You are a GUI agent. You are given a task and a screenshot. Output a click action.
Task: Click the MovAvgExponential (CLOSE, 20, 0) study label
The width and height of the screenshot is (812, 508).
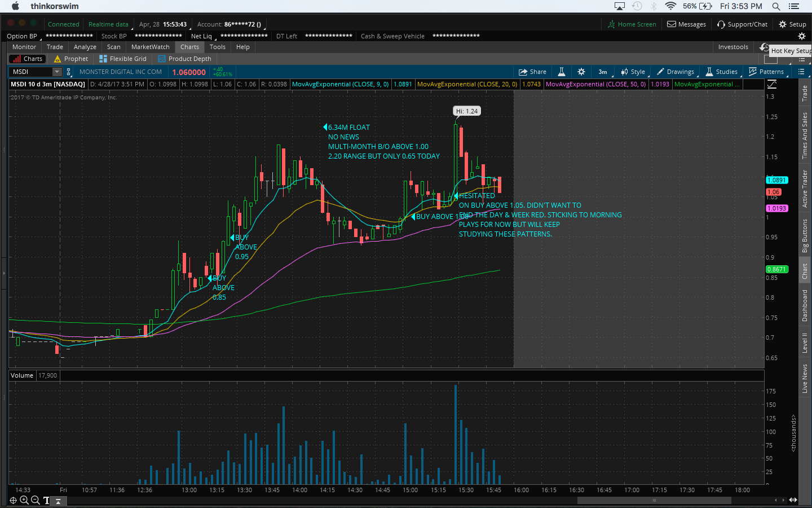(467, 84)
